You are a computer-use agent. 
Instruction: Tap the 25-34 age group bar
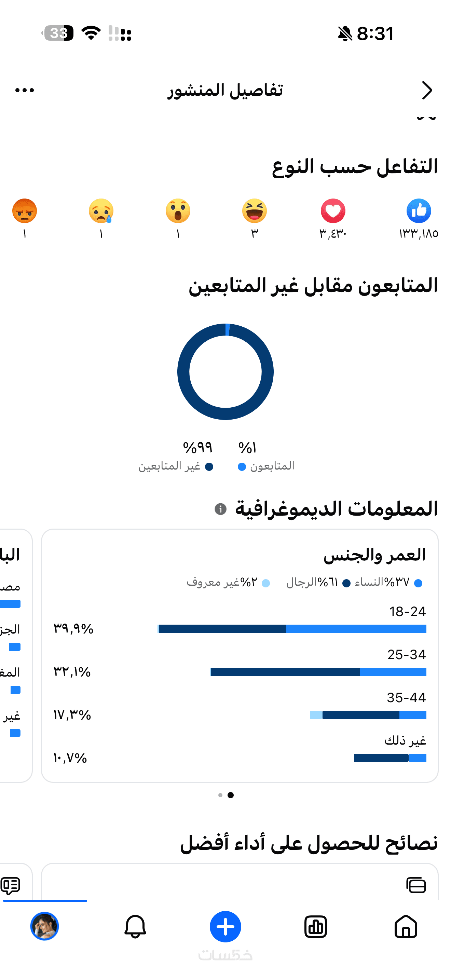(x=318, y=671)
